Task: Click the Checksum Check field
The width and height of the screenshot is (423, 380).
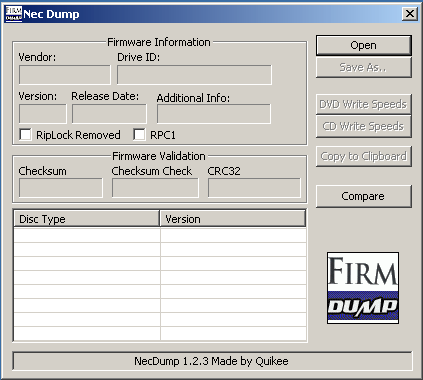Action: [x=155, y=188]
